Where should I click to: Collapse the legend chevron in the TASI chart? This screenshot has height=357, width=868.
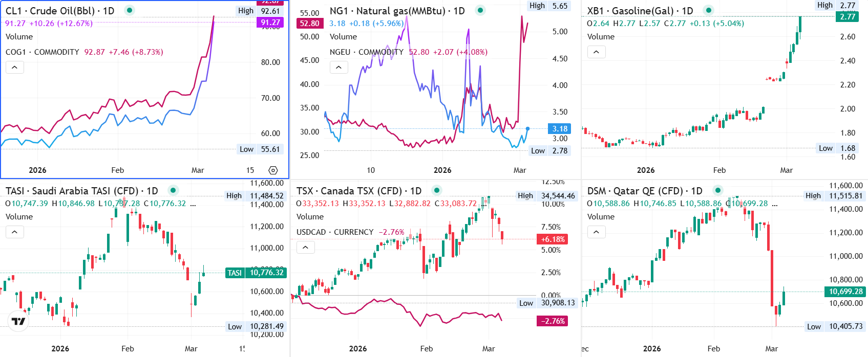click(15, 232)
